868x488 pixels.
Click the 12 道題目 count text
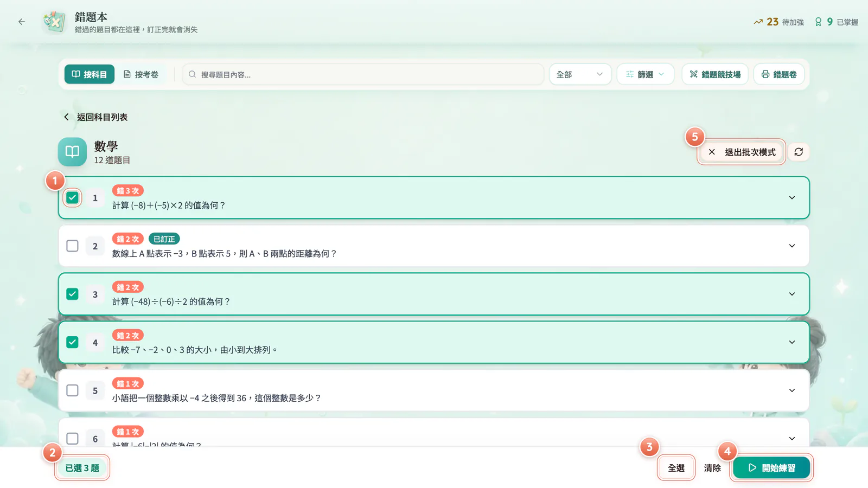(112, 160)
